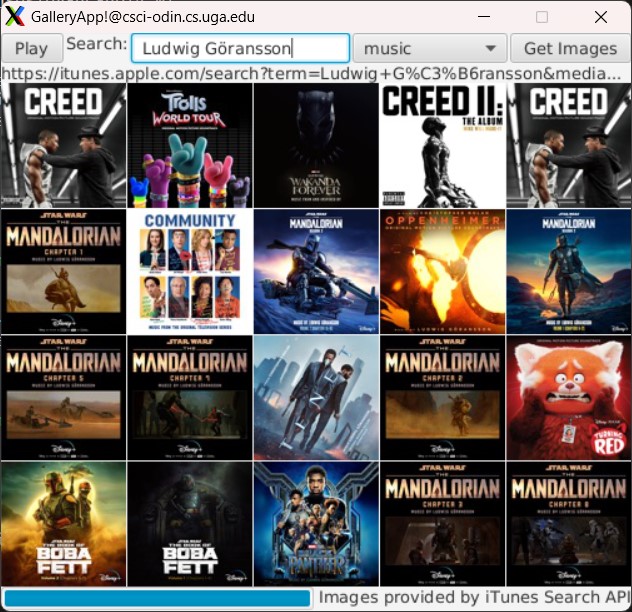
Task: Minimize the GalleryApp window
Action: point(484,17)
